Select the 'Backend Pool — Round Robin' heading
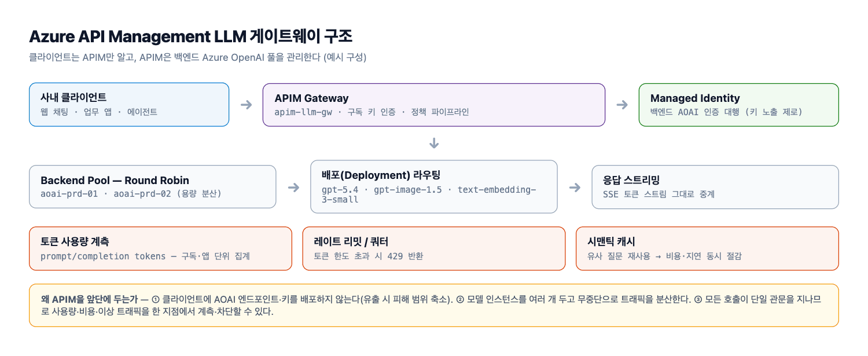Viewport: 868px width, 356px height. point(115,180)
